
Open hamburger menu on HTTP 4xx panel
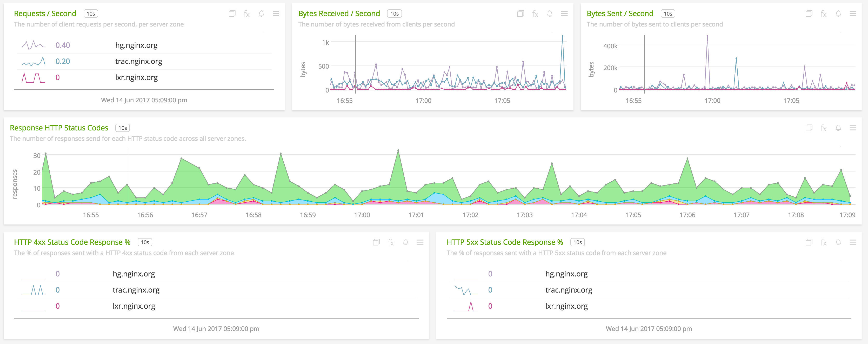(x=420, y=242)
